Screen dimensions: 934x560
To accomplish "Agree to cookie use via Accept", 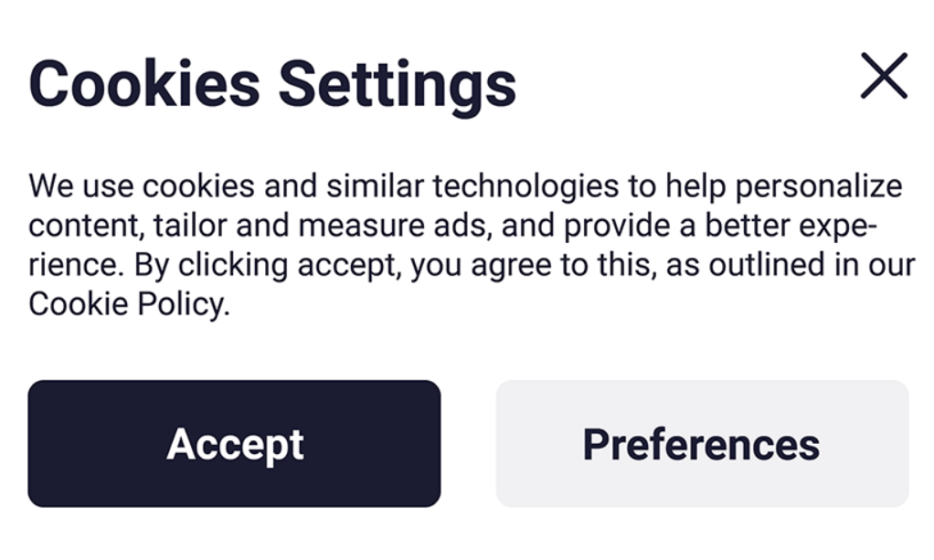I will click(x=234, y=444).
